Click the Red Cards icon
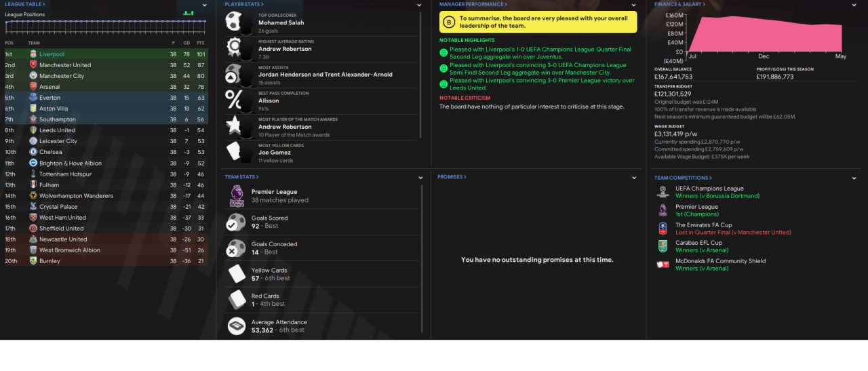The image size is (868, 371). [236, 300]
